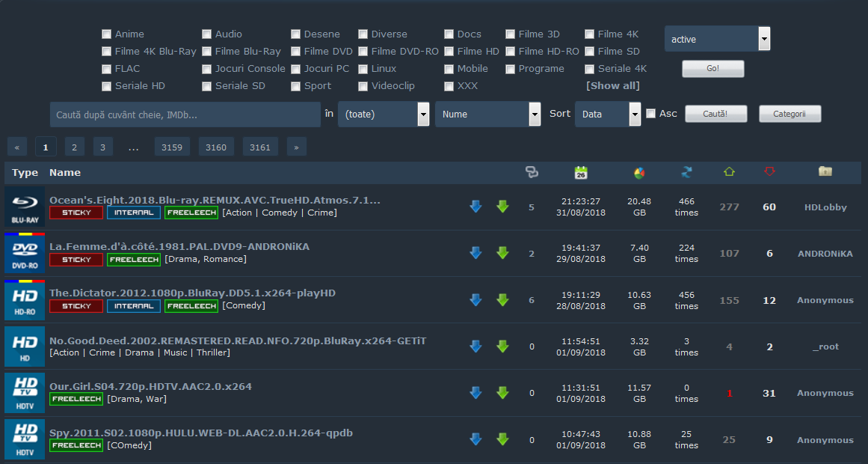Viewport: 868px width, 464px height.
Task: Open uploader HDLobby profile link
Action: click(x=825, y=207)
